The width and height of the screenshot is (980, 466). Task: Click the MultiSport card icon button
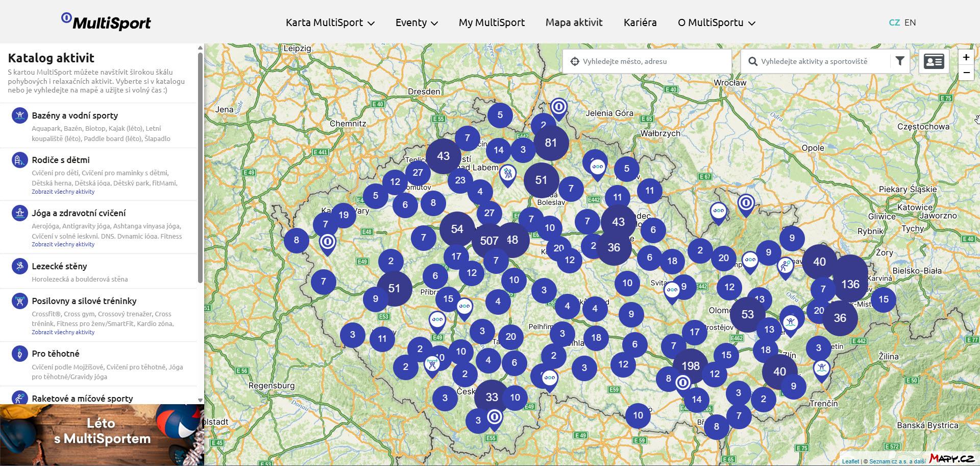click(x=934, y=62)
